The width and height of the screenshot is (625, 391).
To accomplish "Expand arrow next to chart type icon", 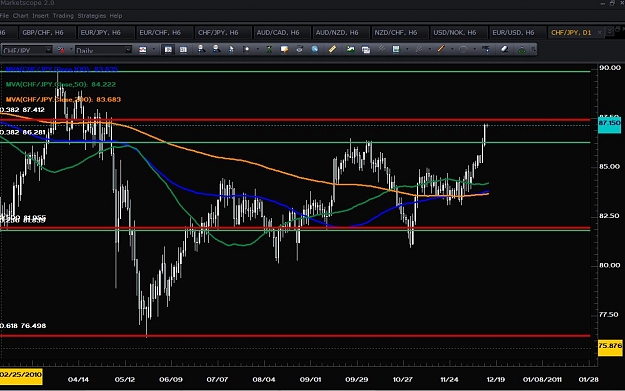I will point(153,50).
